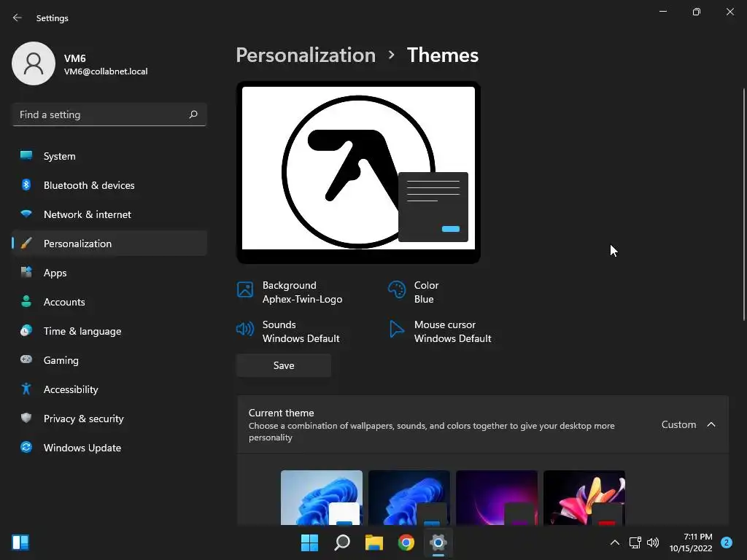Image resolution: width=747 pixels, height=560 pixels.
Task: Select the purple Glow theme thumbnail
Action: click(x=497, y=497)
